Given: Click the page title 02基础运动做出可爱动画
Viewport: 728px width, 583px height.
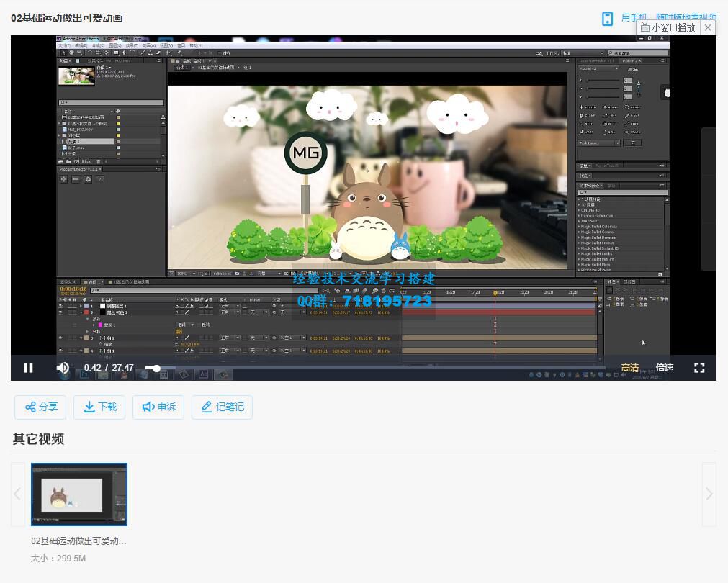Looking at the screenshot, I should pos(67,18).
